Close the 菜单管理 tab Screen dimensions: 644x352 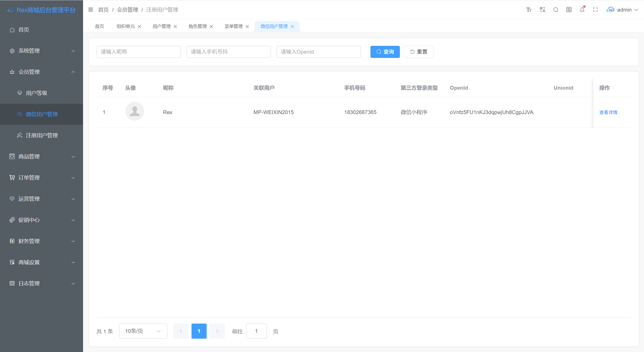247,26
